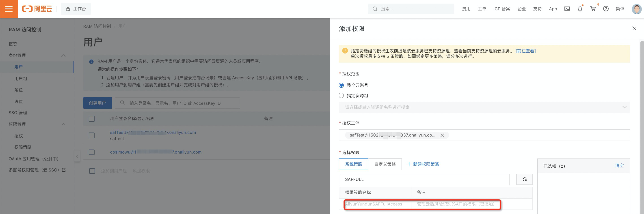Click the search magnifier icon in header
Screen dimensions: 644x214
click(375, 9)
